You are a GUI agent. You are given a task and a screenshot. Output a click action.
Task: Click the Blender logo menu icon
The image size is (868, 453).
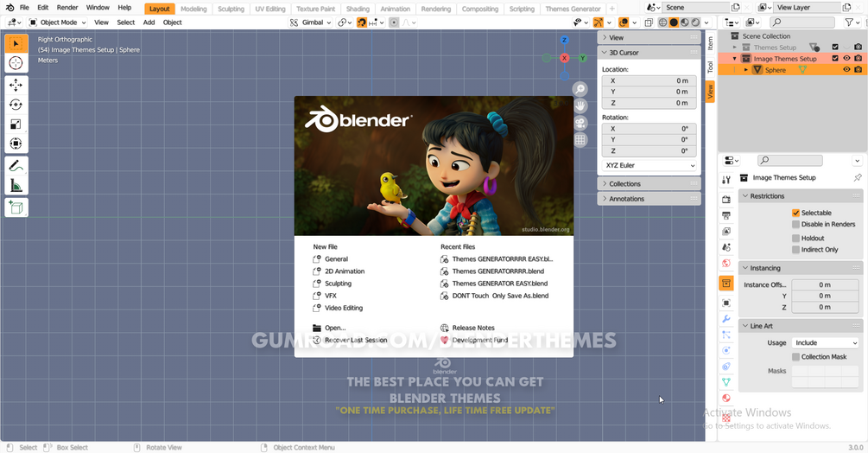[10, 8]
